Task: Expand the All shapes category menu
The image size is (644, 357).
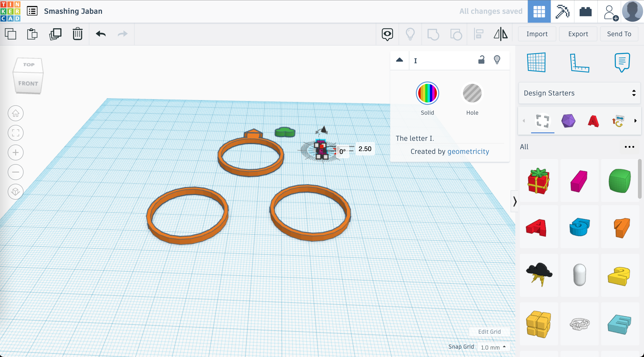Action: click(629, 146)
